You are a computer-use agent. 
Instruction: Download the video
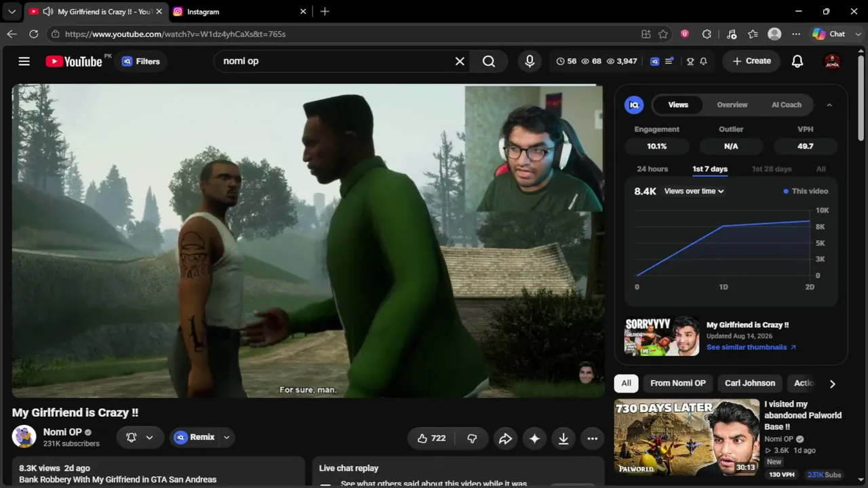click(x=563, y=439)
